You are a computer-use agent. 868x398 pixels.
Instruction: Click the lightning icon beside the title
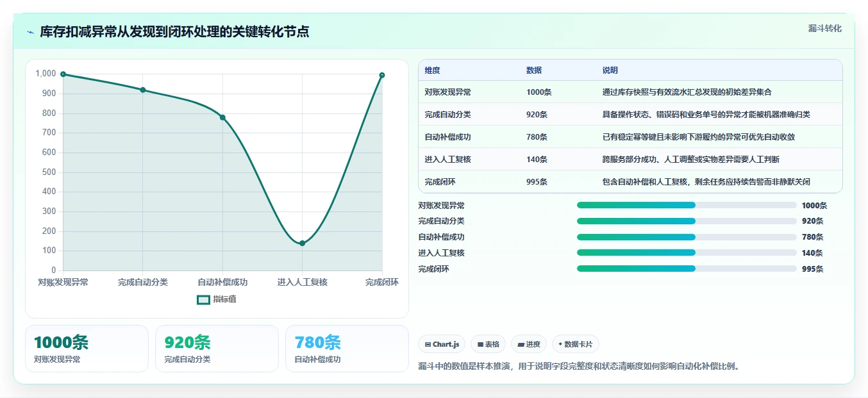(x=30, y=32)
